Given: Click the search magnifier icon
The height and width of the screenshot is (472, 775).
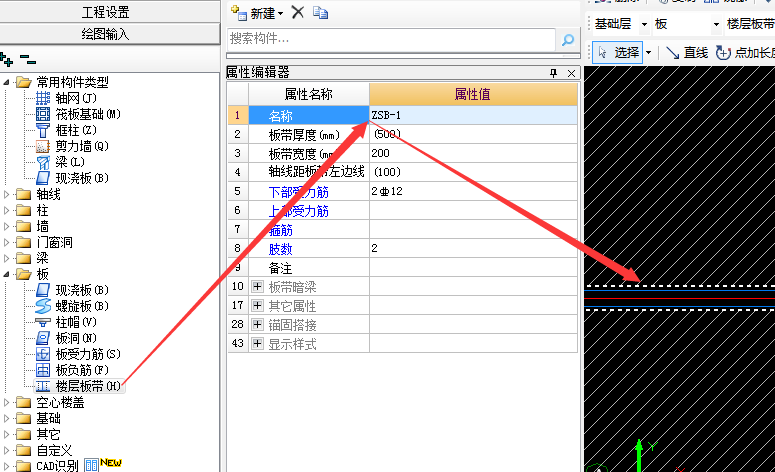Looking at the screenshot, I should tap(567, 40).
